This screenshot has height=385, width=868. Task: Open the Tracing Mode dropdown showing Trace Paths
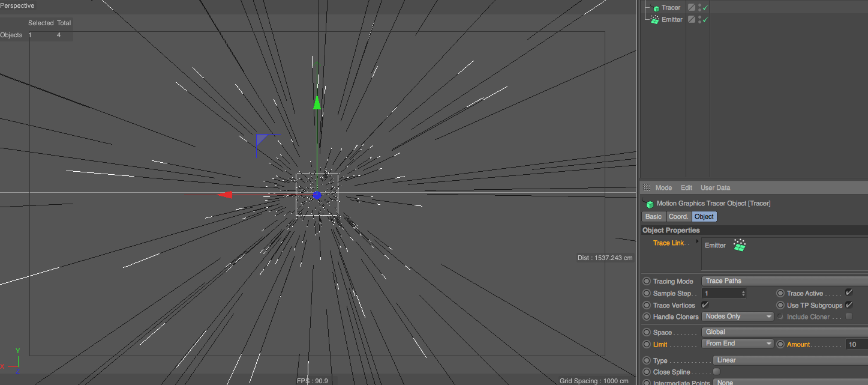(x=785, y=281)
